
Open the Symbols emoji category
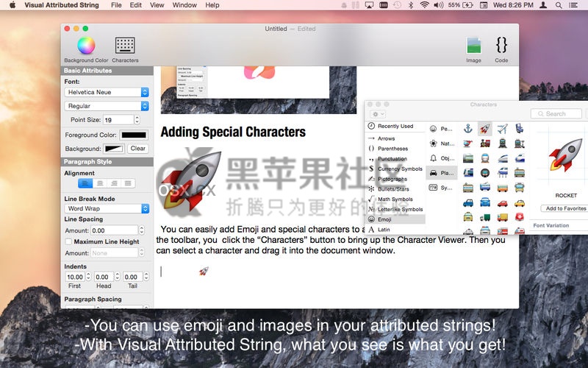(x=442, y=188)
